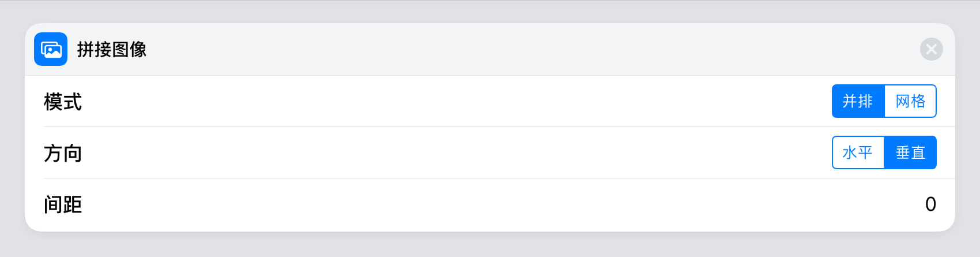Screen dimensions: 980x257
Task: Click the gray background below the action card
Action: [x=490, y=245]
